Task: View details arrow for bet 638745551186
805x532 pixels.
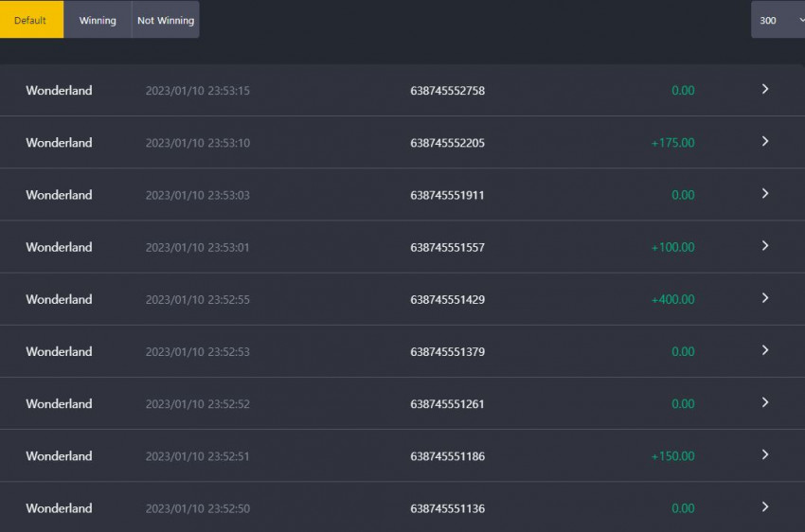Action: [765, 455]
